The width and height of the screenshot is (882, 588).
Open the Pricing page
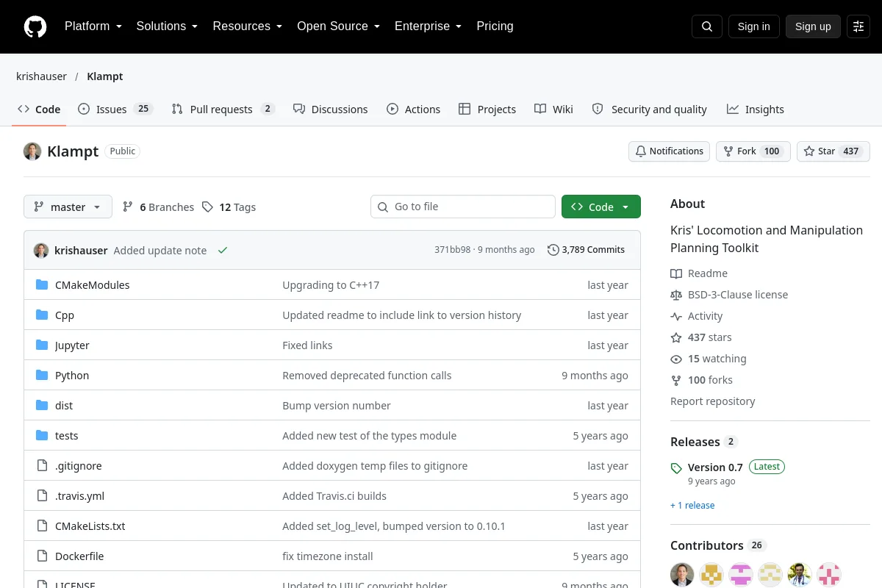[x=495, y=26]
